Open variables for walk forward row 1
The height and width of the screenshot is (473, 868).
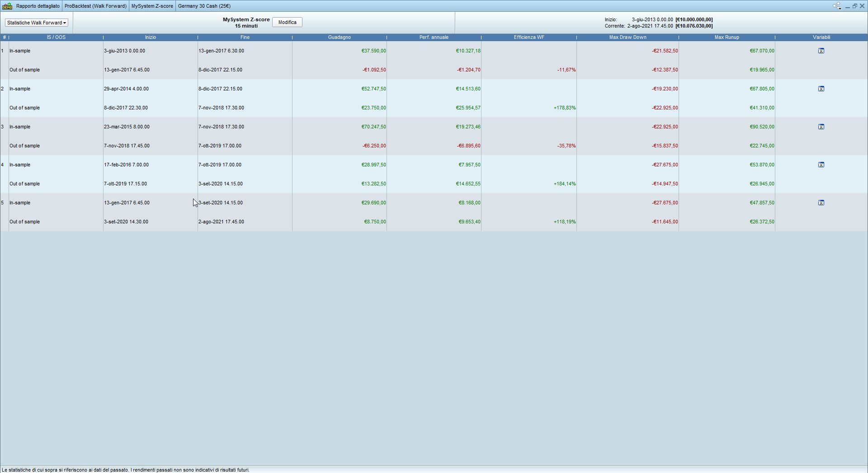821,51
